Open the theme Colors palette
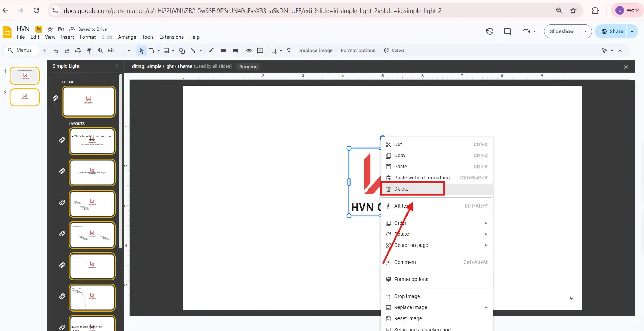644x331 pixels. tap(394, 51)
